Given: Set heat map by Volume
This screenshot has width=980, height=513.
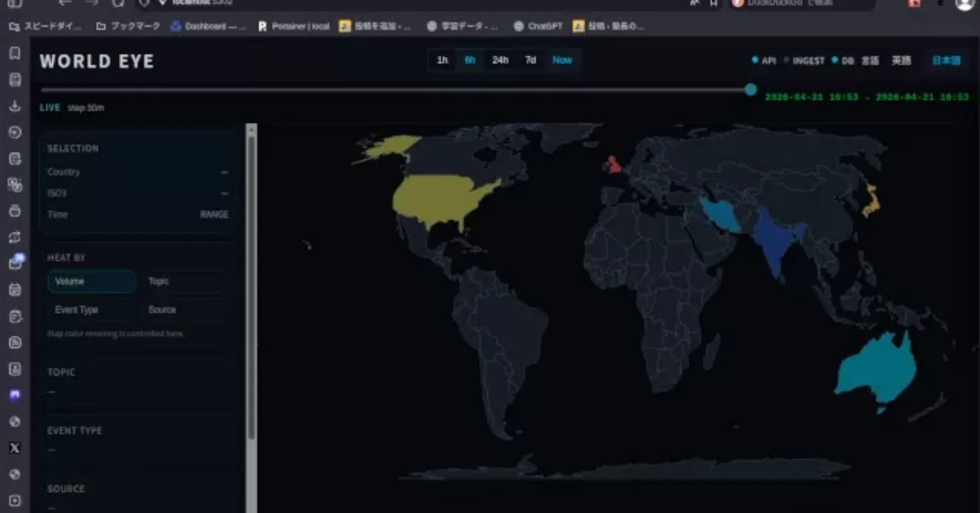Looking at the screenshot, I should click(92, 282).
